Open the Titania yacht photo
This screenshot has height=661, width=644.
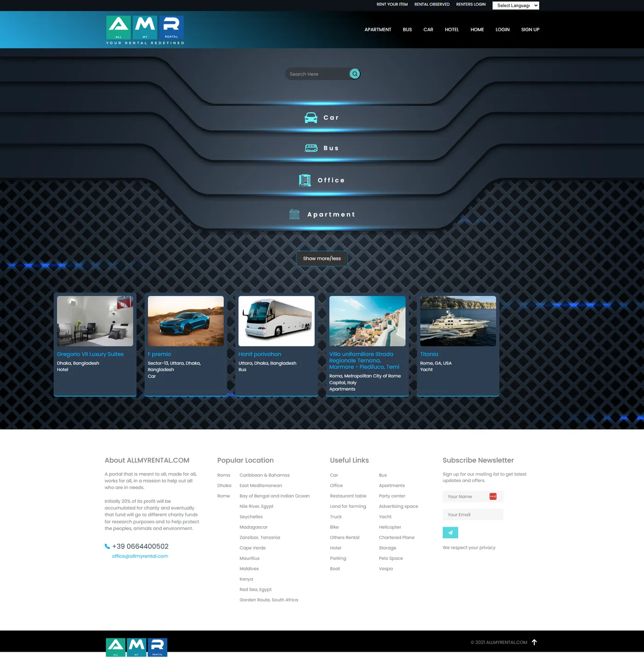(458, 321)
